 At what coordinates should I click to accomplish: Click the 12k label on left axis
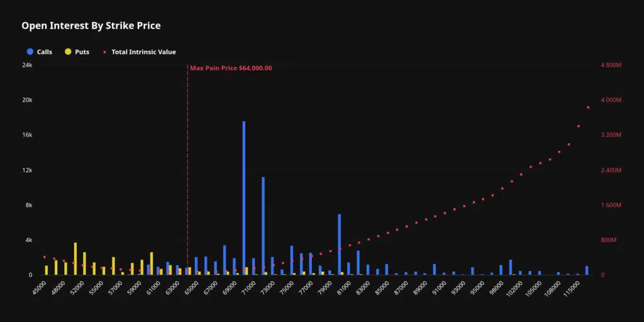coord(27,170)
